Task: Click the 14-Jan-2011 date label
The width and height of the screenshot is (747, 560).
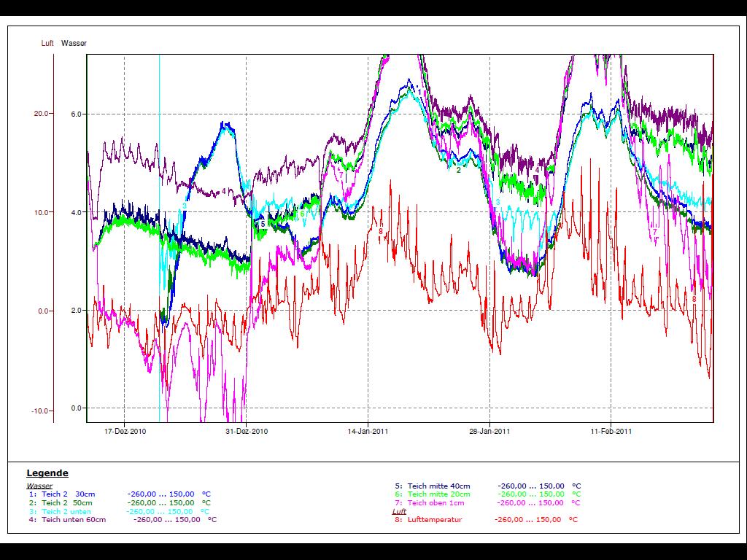Action: [368, 432]
